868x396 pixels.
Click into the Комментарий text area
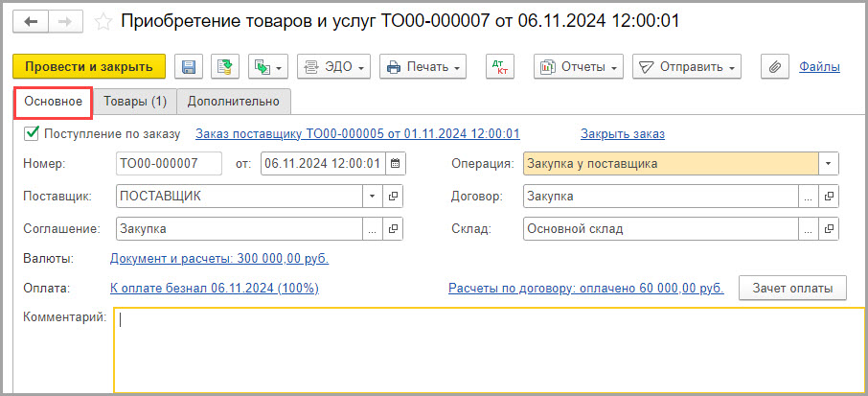[490, 350]
